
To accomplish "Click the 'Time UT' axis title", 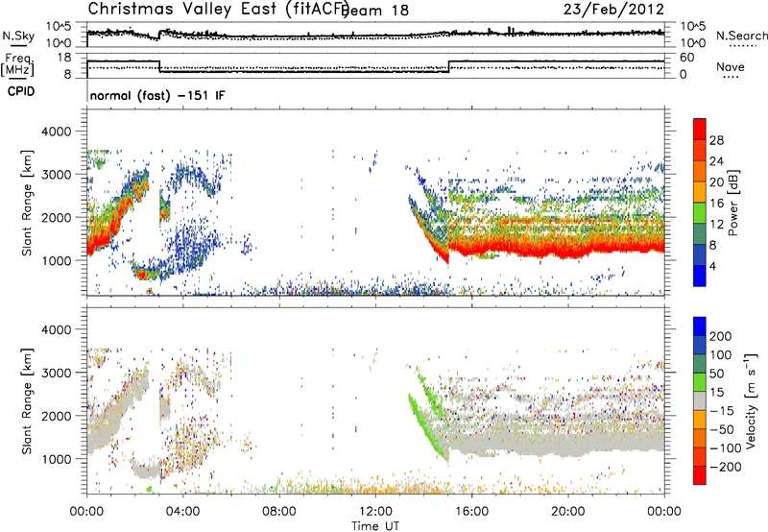I will 375,525.
